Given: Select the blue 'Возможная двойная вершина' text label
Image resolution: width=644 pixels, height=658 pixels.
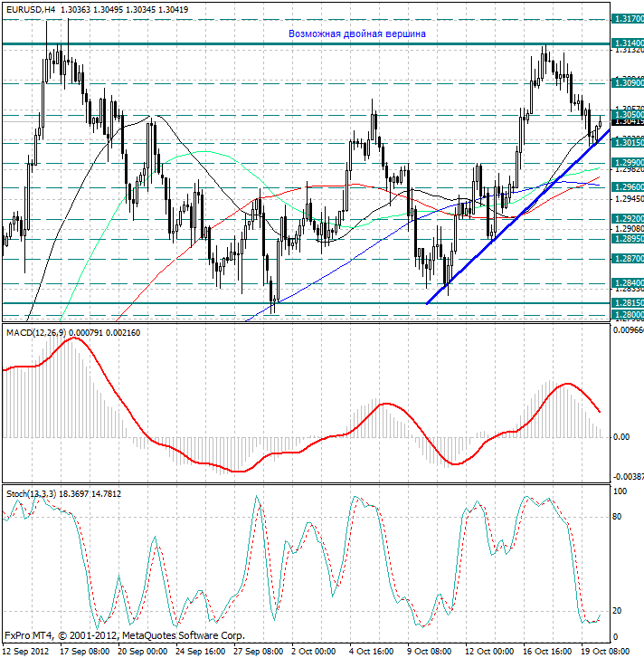Looking at the screenshot, I should pos(357,34).
